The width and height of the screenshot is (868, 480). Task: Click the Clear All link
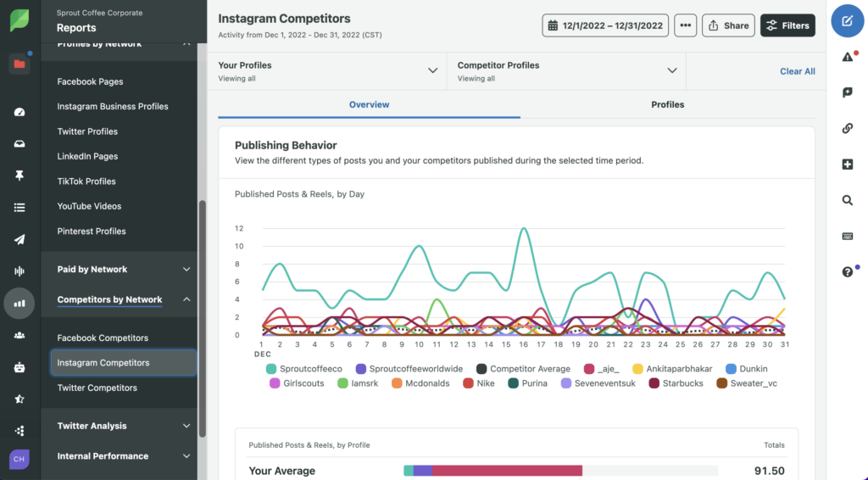(x=797, y=71)
